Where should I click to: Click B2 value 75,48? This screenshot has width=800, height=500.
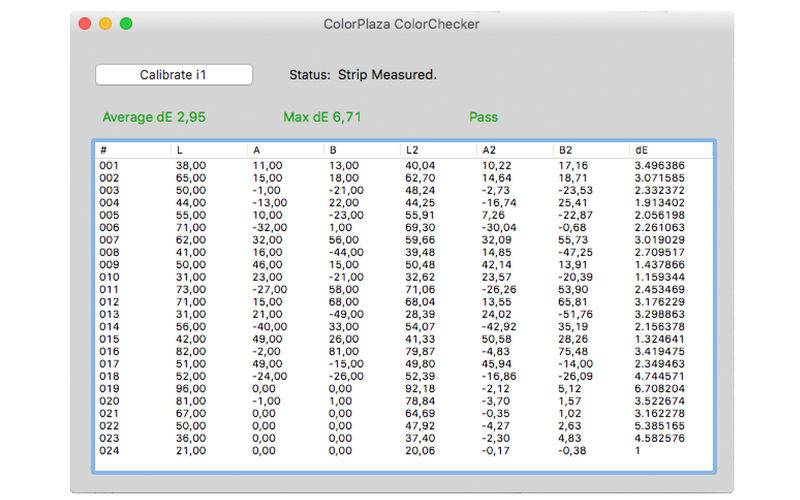coord(573,352)
